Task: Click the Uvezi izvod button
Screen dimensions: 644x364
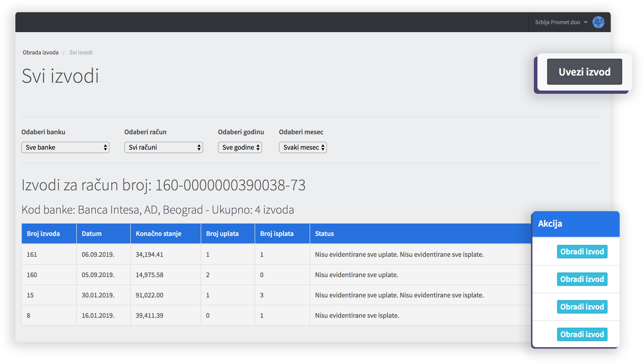Action: [x=584, y=72]
